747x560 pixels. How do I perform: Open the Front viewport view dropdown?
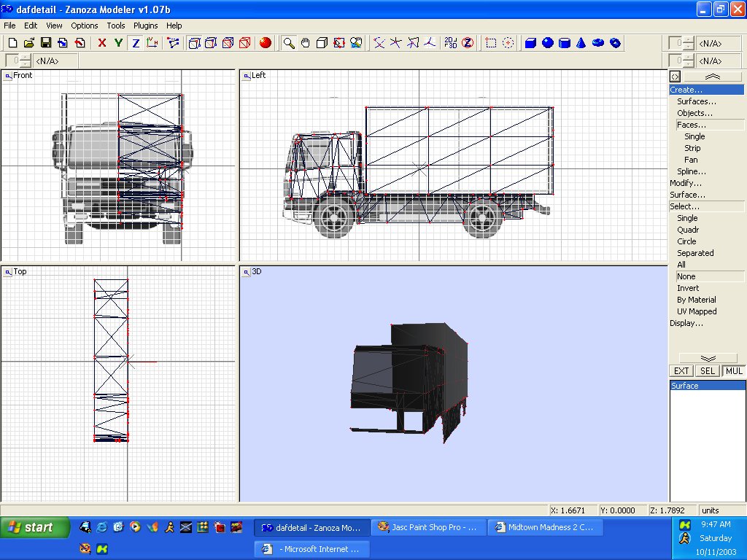[8, 75]
